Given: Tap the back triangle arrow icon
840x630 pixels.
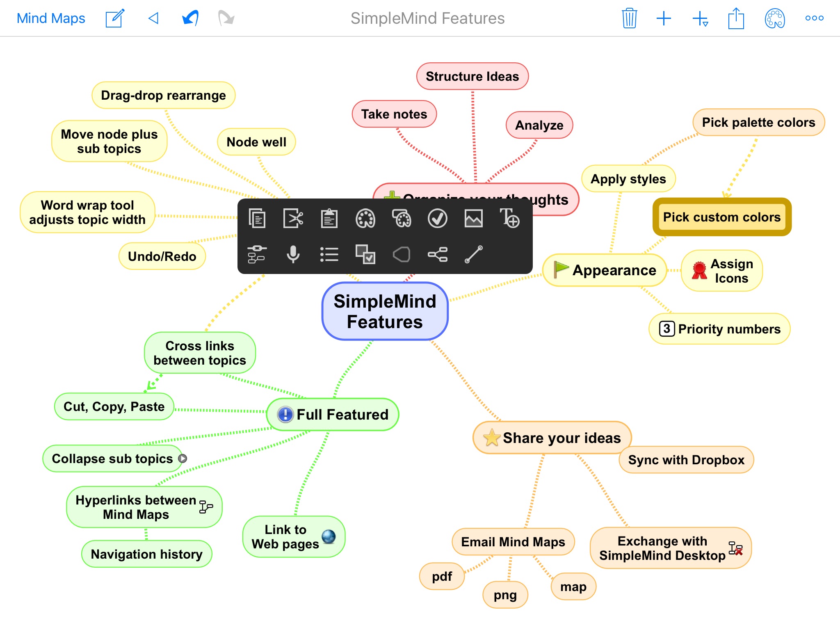Looking at the screenshot, I should point(153,18).
